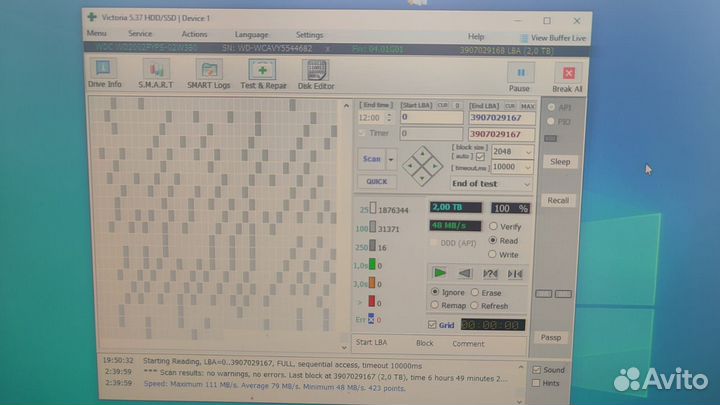Enable the Timer checkbox
This screenshot has height=405, width=720.
[x=362, y=133]
